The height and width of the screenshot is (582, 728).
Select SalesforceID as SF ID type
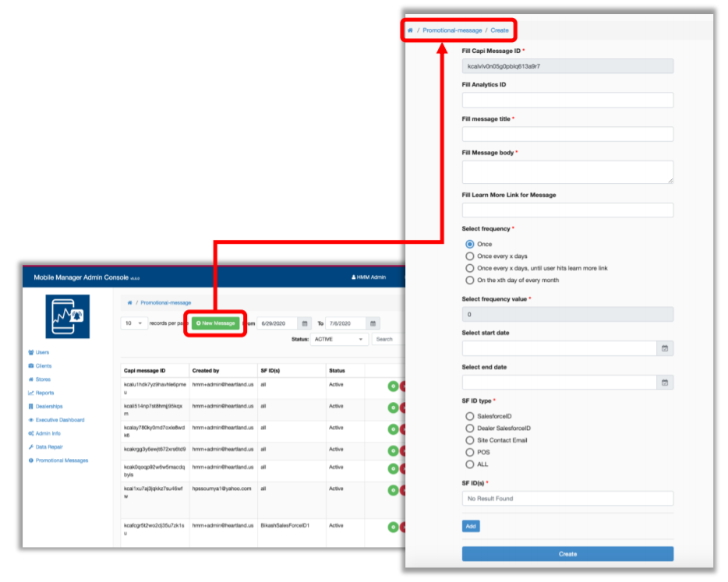coord(469,417)
